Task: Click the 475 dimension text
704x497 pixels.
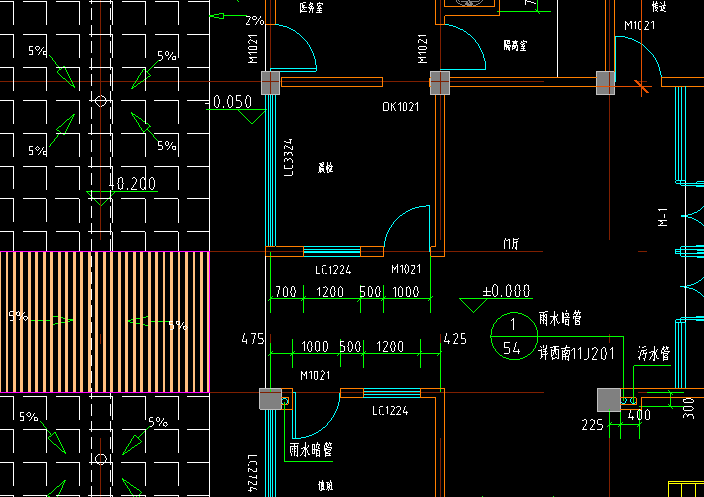Action: tap(253, 339)
